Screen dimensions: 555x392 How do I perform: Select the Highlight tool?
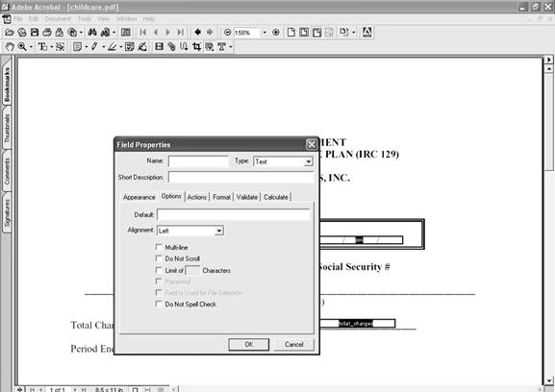(112, 47)
